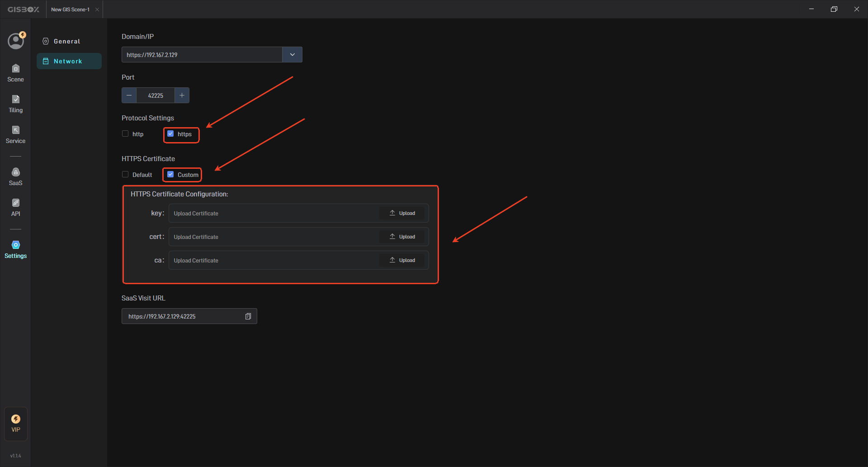The image size is (868, 467).
Task: Go to the Tiling section
Action: [15, 104]
